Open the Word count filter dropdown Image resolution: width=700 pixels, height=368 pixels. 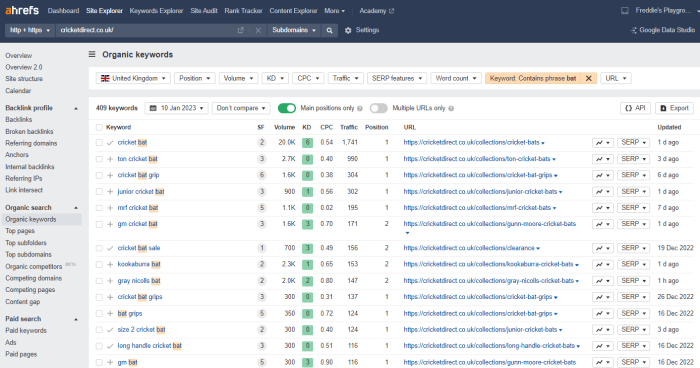coord(456,78)
